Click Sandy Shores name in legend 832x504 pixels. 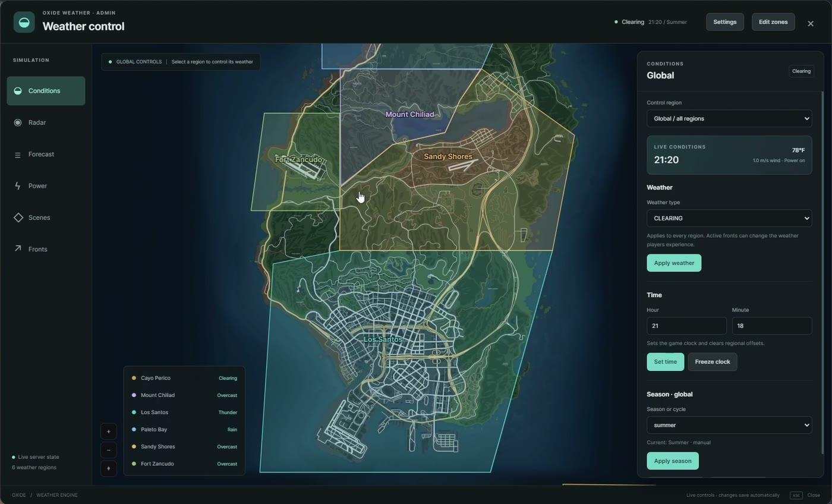157,447
